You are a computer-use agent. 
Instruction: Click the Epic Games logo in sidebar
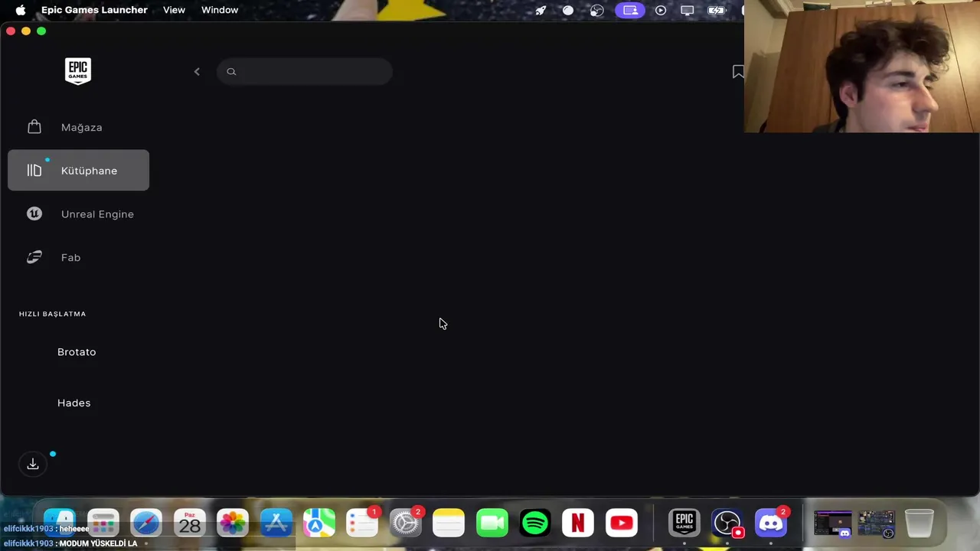tap(78, 71)
